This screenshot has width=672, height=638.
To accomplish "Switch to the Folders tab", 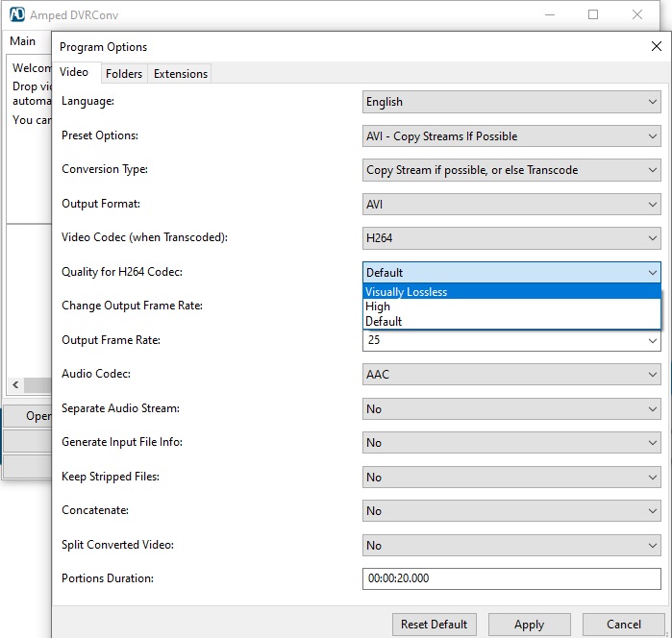I will 124,74.
